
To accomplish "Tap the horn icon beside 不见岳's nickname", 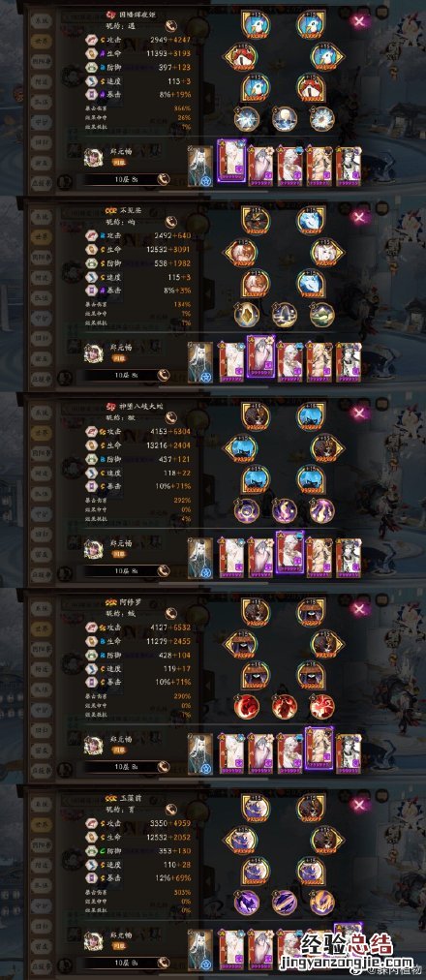I will pos(169,222).
